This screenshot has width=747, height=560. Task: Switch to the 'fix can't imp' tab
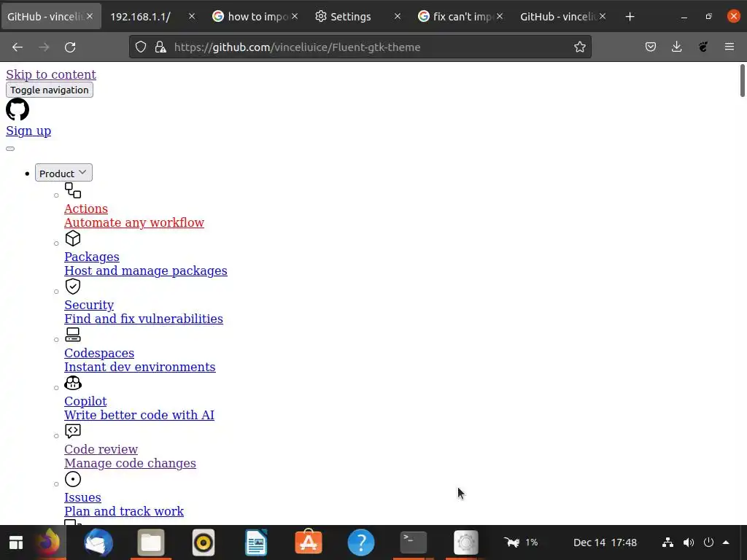tap(461, 17)
